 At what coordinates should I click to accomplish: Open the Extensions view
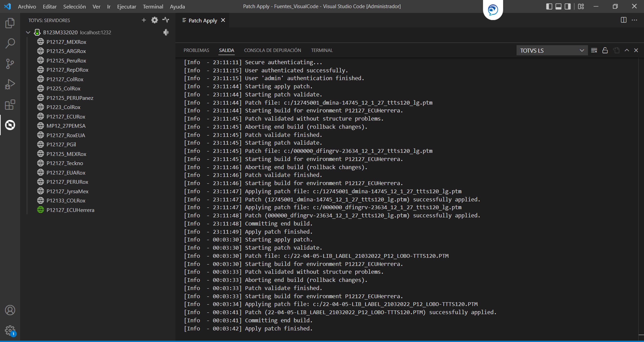click(10, 105)
